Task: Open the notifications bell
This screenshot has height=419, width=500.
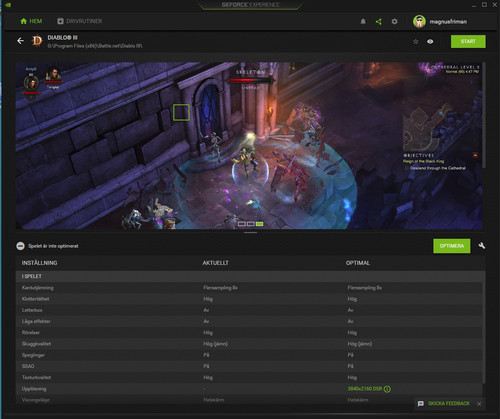Action: click(x=363, y=21)
